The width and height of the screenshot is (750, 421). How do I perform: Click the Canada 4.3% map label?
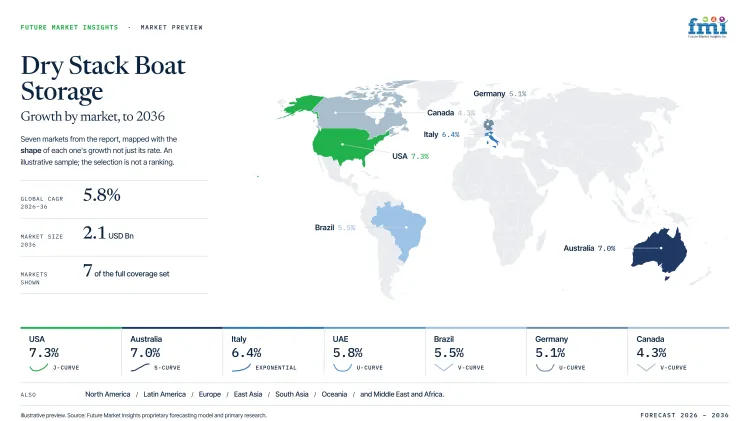tap(451, 113)
